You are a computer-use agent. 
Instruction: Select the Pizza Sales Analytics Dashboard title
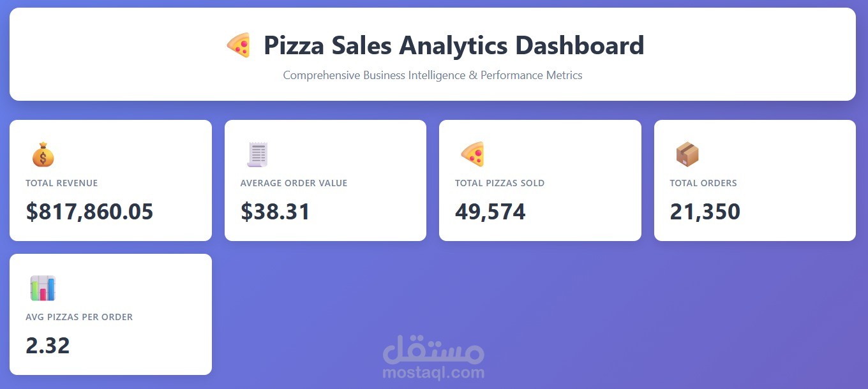pyautogui.click(x=454, y=45)
